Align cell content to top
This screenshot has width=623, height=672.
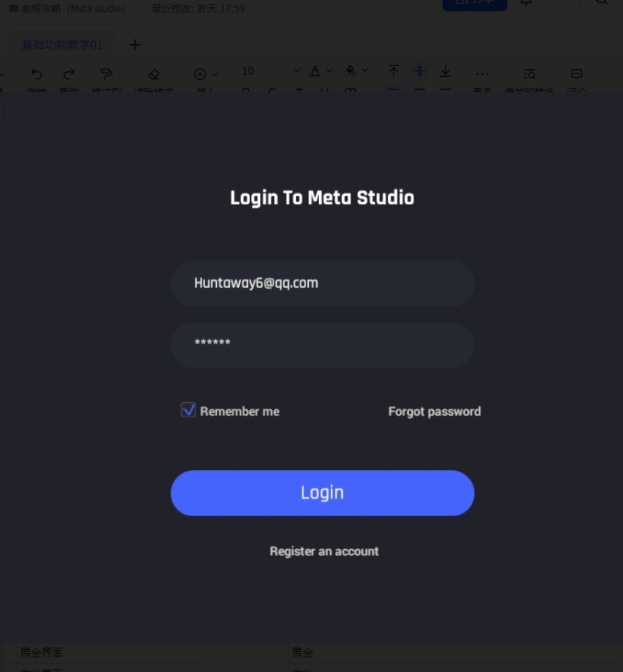tap(394, 72)
